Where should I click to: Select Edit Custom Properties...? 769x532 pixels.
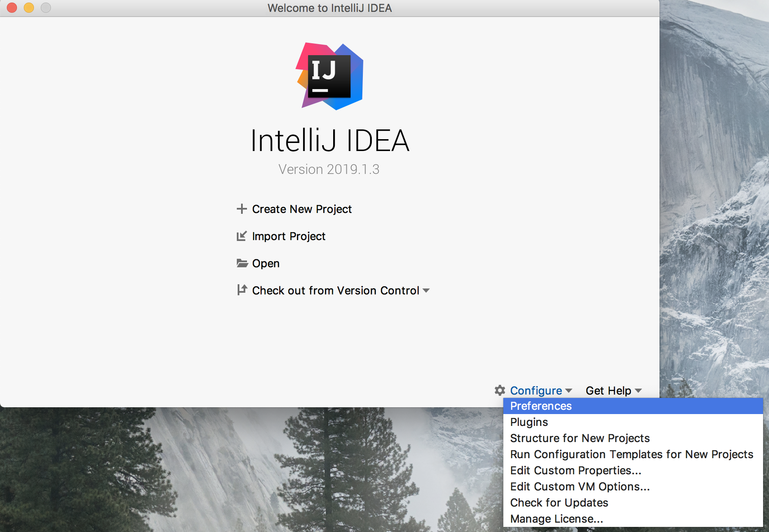click(633, 470)
